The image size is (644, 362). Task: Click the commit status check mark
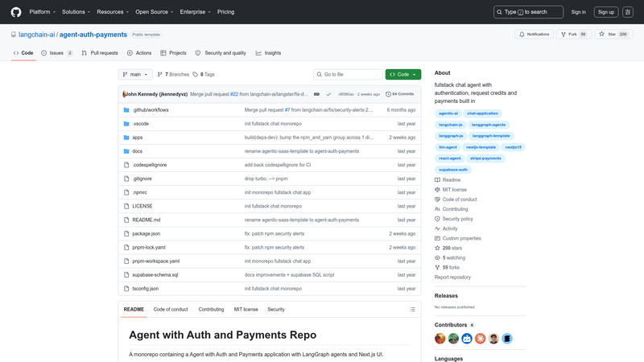click(x=328, y=94)
